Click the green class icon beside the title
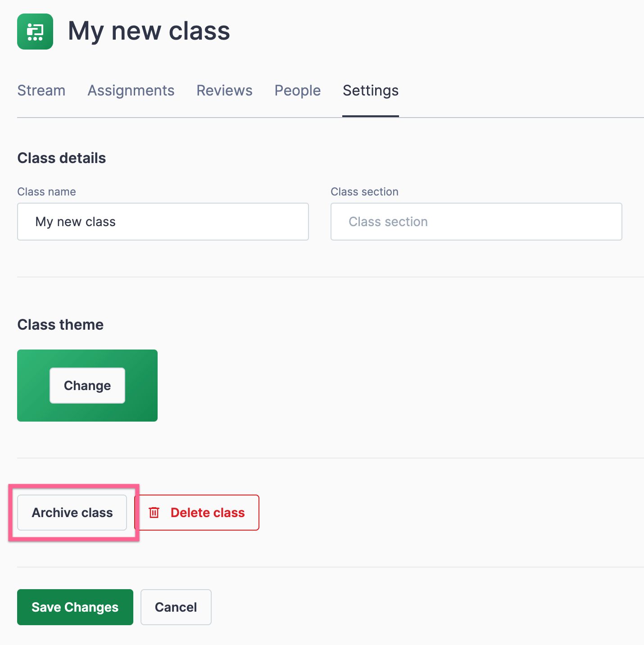Viewport: 644px width, 645px height. [x=35, y=32]
